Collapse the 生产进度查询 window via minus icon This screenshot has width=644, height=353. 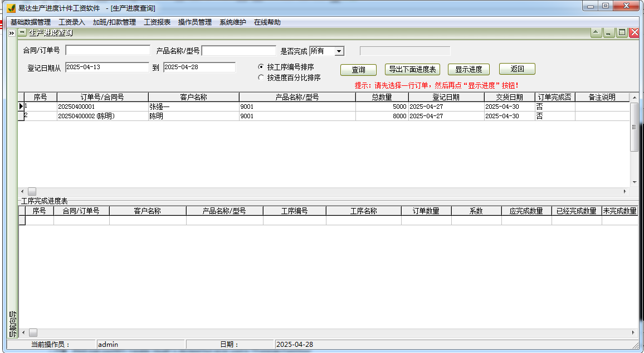(21, 32)
